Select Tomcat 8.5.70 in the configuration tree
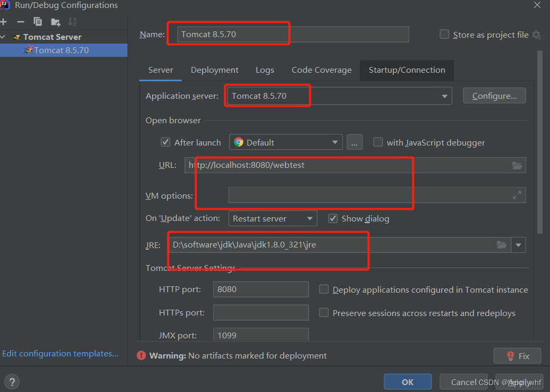This screenshot has width=550, height=392. click(x=63, y=50)
